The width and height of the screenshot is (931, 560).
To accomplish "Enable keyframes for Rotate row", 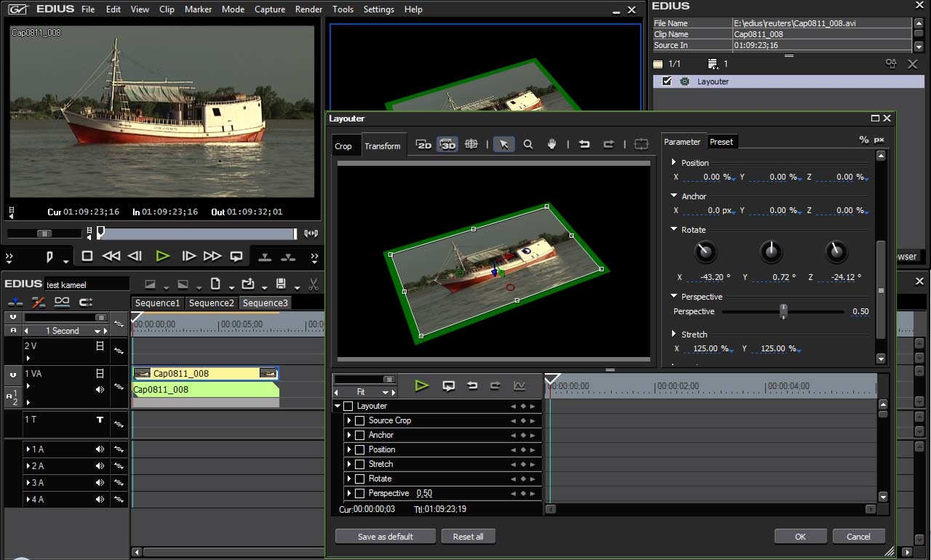I will coord(359,479).
